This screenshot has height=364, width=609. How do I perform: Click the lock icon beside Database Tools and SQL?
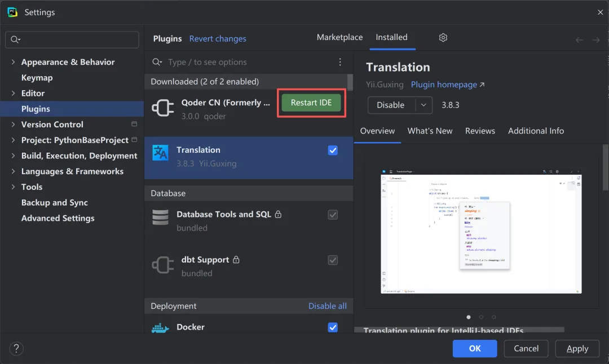tap(278, 214)
